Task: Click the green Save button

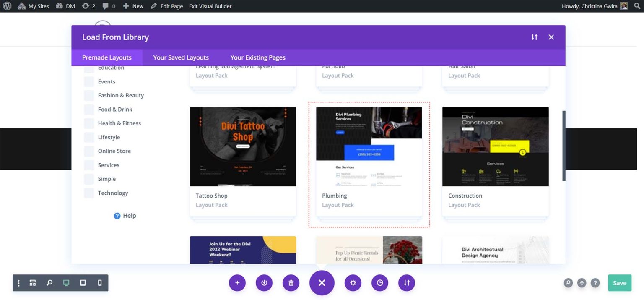Action: [x=619, y=283]
